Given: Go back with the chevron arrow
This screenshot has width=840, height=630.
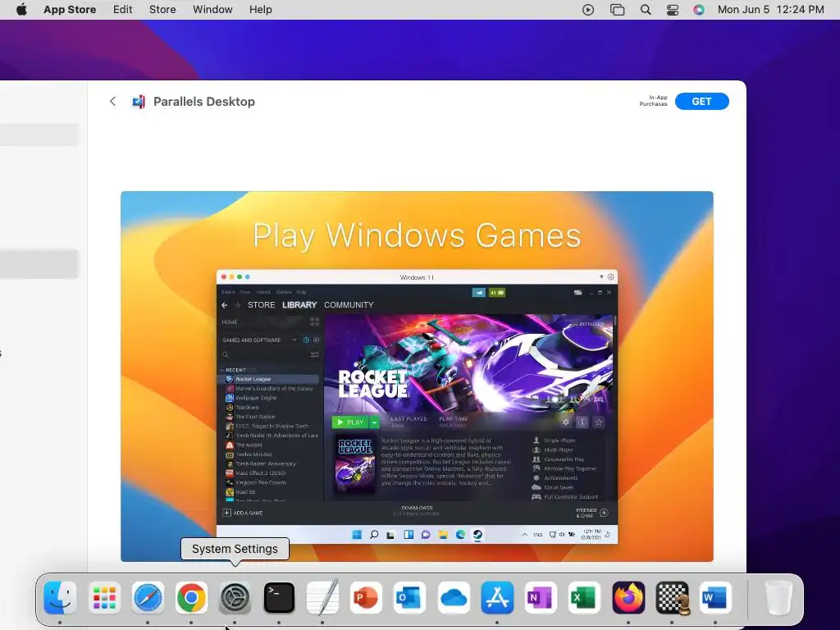Looking at the screenshot, I should (x=112, y=101).
